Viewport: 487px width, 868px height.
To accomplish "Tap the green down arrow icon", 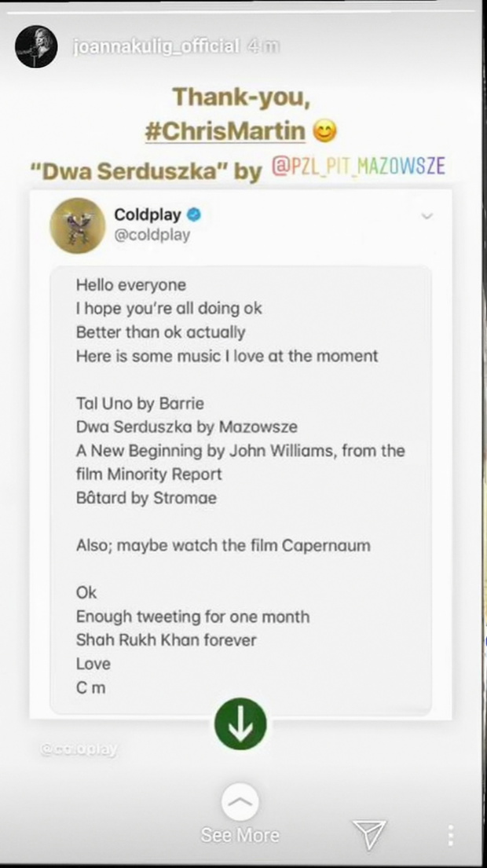I will (x=240, y=723).
